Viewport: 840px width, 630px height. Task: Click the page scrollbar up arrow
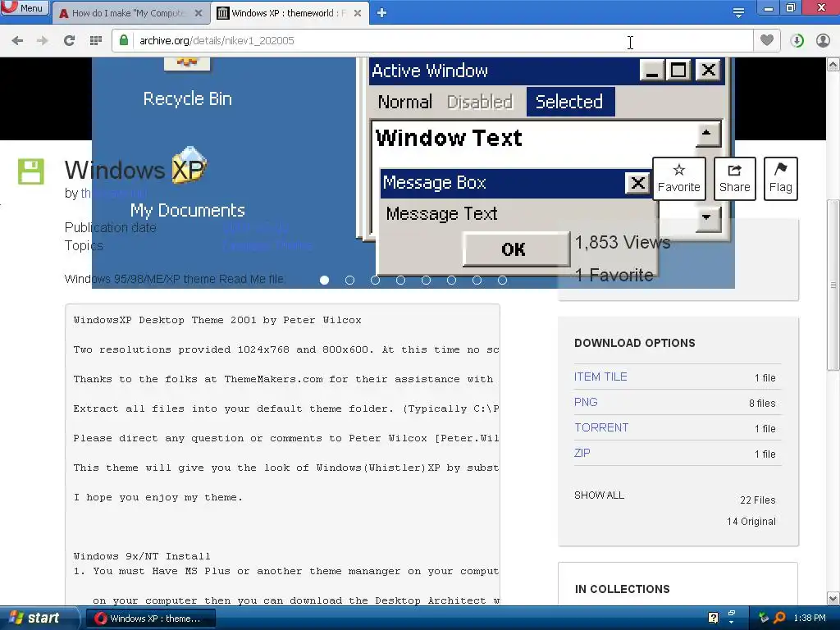(x=833, y=65)
